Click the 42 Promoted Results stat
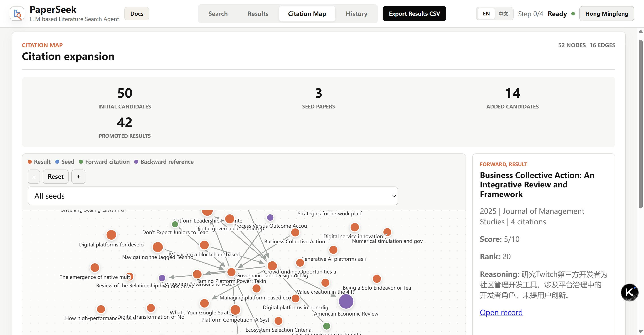 [125, 127]
